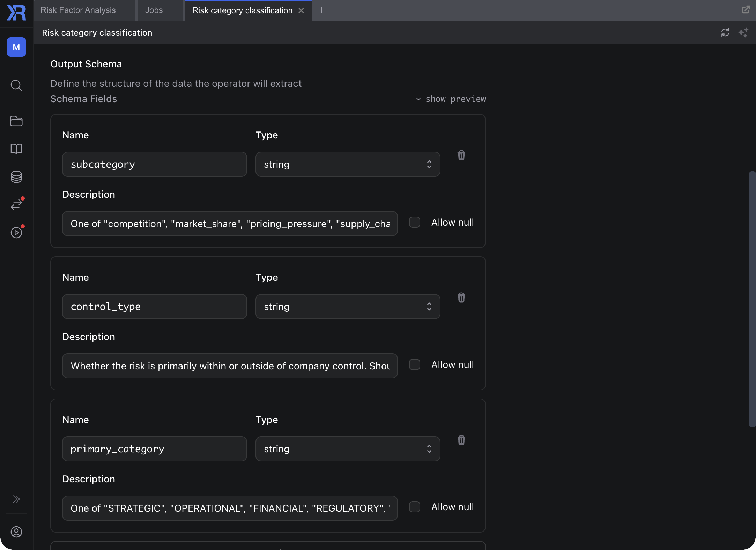This screenshot has height=550, width=756.
Task: Open a new tab with plus button
Action: pyautogui.click(x=321, y=10)
